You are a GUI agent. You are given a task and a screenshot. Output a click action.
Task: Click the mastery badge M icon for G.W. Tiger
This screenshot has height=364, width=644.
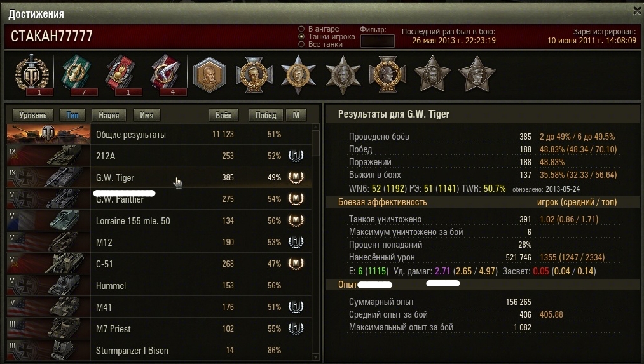[x=296, y=177]
